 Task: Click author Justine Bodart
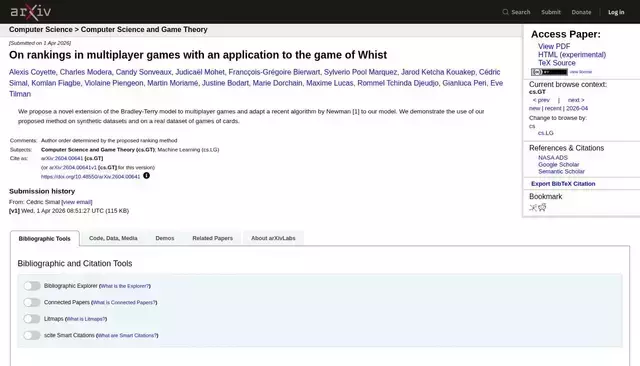click(x=225, y=83)
